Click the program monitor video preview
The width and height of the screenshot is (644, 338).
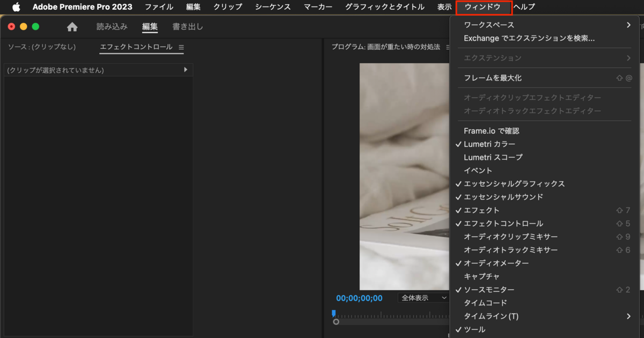404,177
